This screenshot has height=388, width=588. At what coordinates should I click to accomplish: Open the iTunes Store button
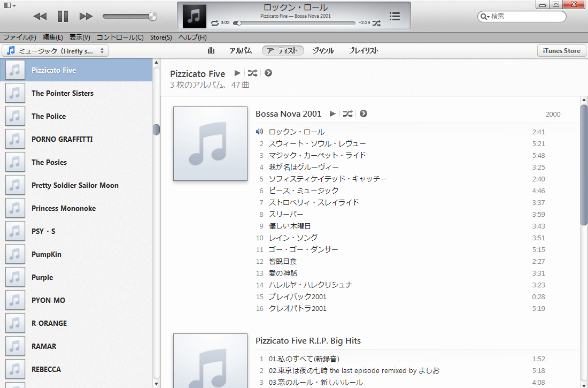(x=561, y=51)
